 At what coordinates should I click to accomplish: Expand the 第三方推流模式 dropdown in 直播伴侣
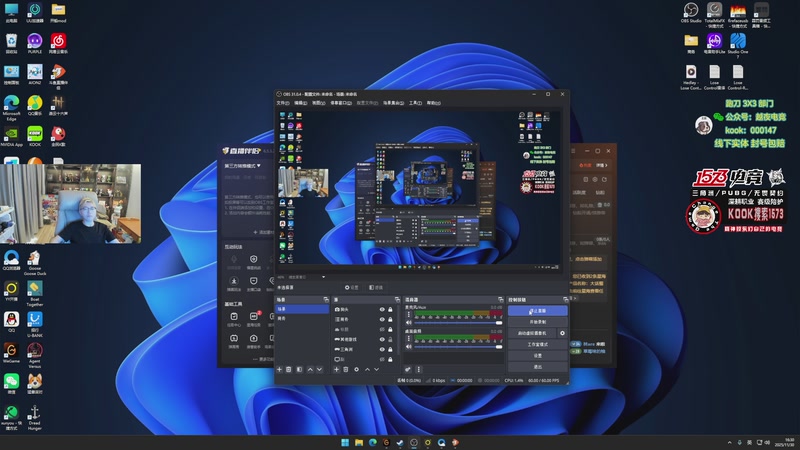tap(243, 166)
